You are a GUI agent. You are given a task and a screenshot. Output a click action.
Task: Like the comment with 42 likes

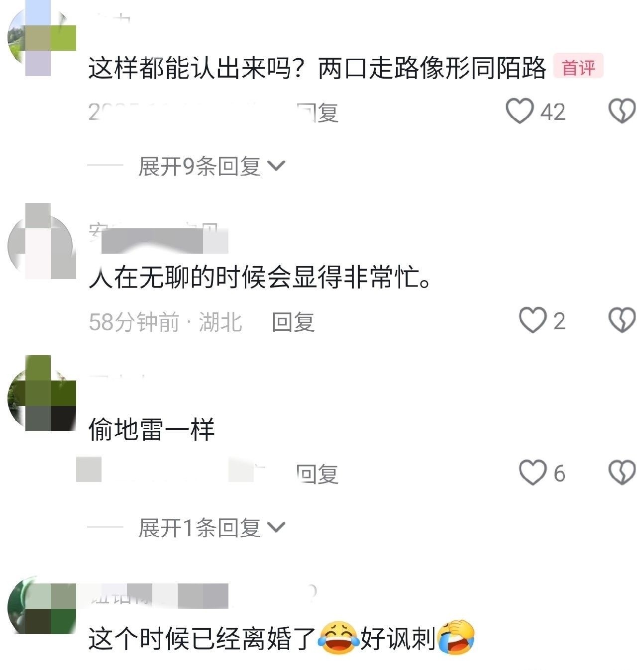(x=520, y=111)
